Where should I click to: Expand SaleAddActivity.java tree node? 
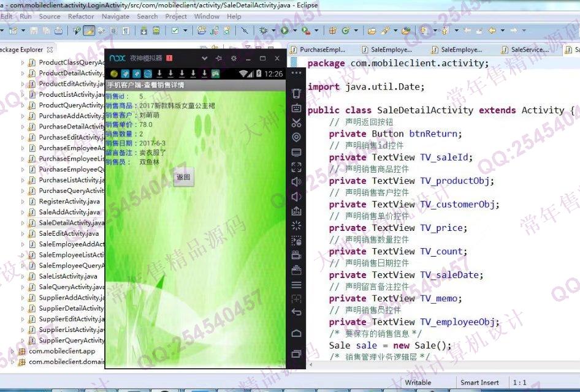(22, 213)
